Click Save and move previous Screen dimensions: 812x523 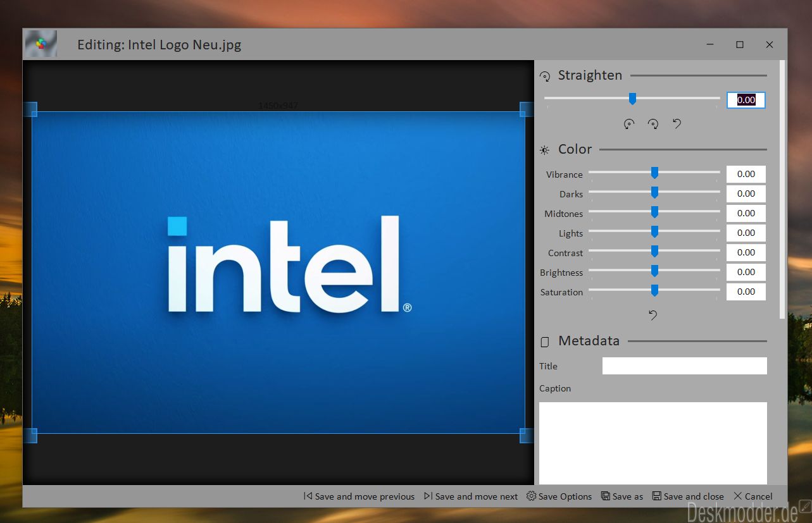[x=359, y=496]
